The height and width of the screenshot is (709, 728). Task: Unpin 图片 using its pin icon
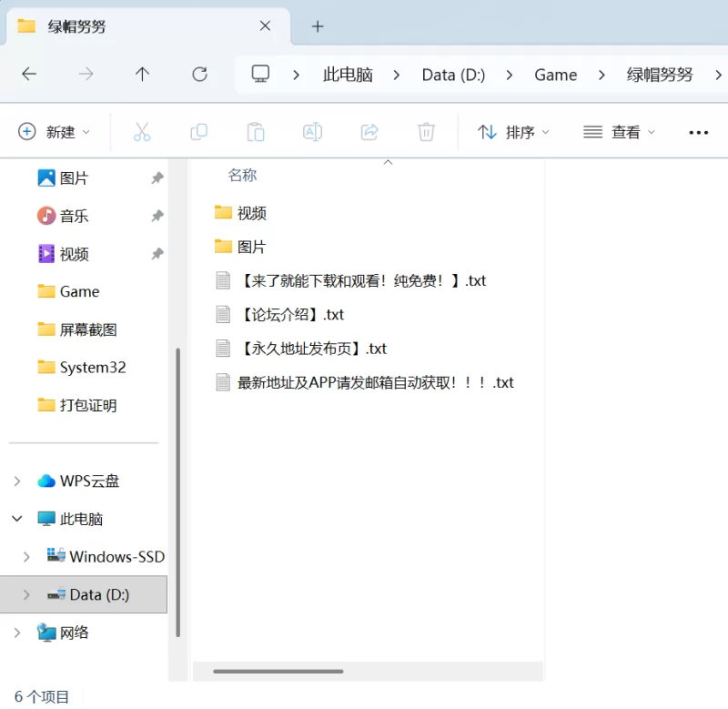[x=157, y=177]
